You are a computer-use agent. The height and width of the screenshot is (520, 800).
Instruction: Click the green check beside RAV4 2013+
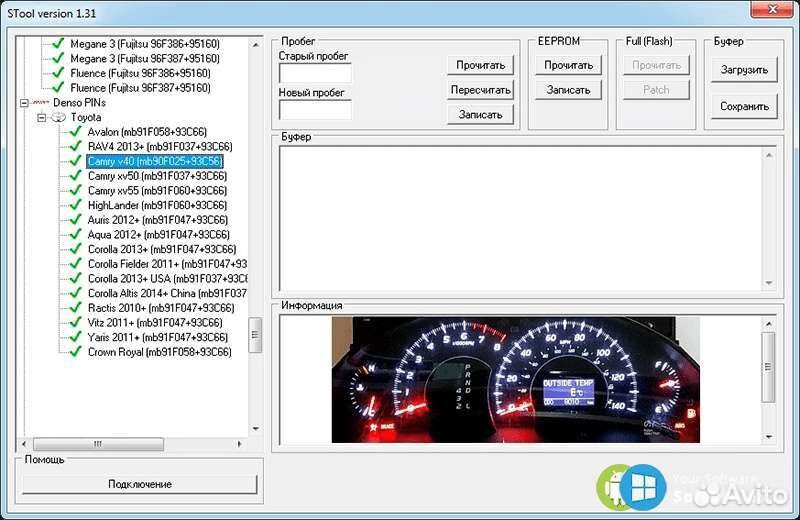76,146
